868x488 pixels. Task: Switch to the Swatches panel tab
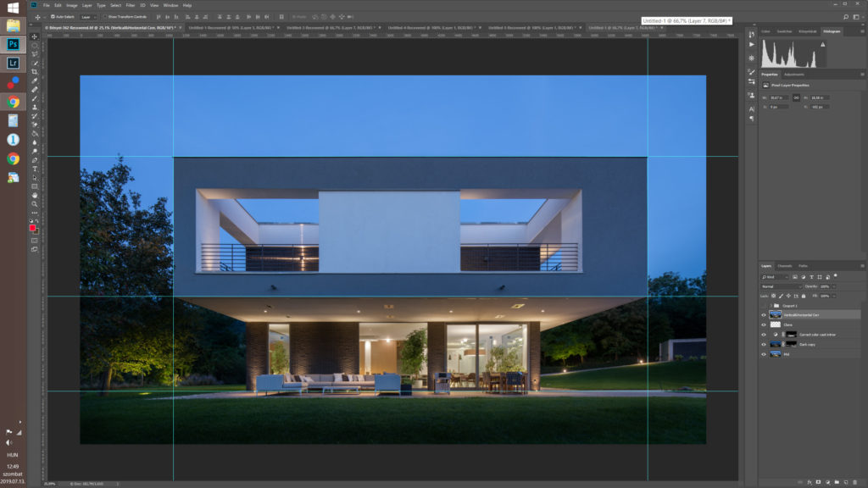click(783, 31)
